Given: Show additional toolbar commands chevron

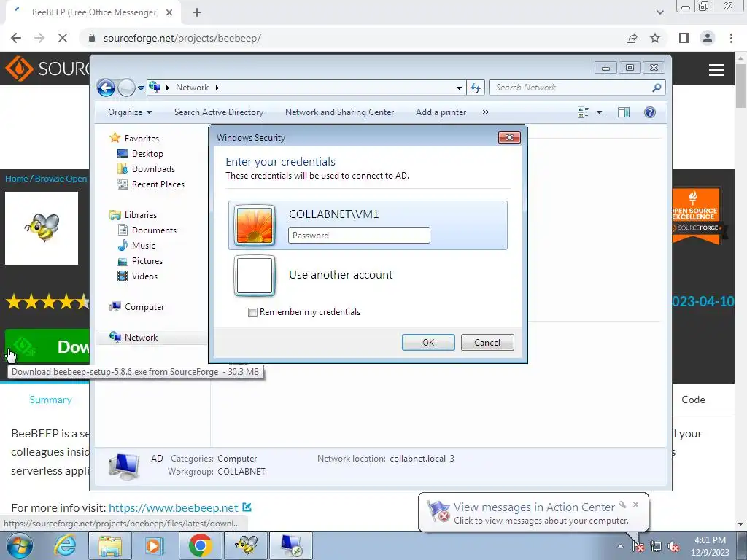Looking at the screenshot, I should [485, 112].
